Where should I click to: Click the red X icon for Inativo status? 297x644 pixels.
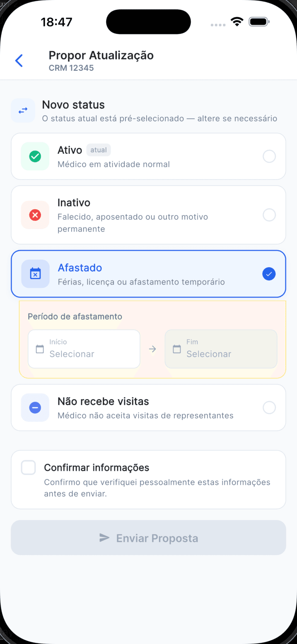click(35, 215)
